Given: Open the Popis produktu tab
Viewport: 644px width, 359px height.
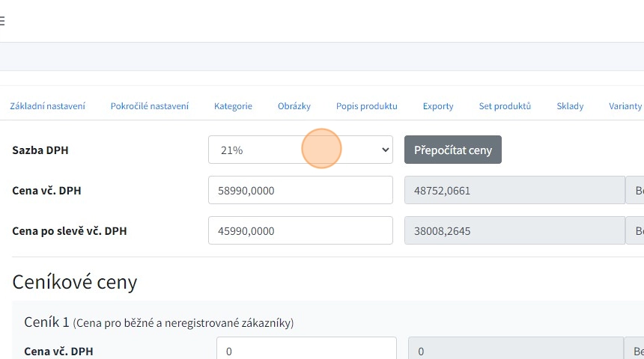Looking at the screenshot, I should click(x=366, y=106).
